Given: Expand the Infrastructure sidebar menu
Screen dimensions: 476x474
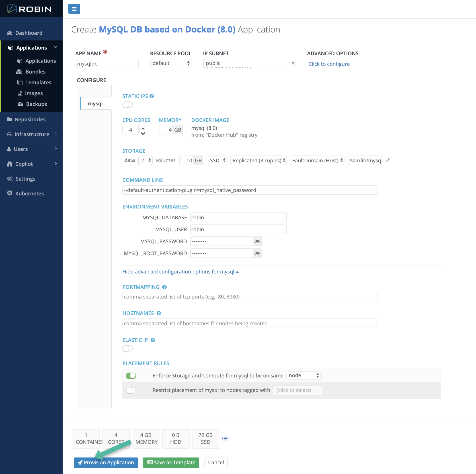Looking at the screenshot, I should click(x=32, y=134).
